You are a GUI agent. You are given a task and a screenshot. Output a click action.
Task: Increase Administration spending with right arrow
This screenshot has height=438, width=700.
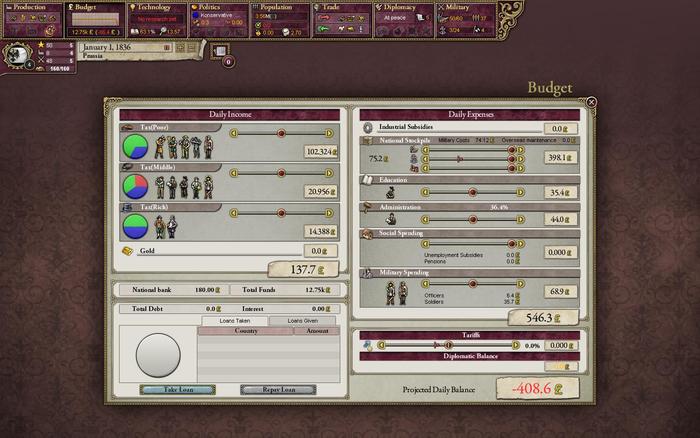click(521, 219)
